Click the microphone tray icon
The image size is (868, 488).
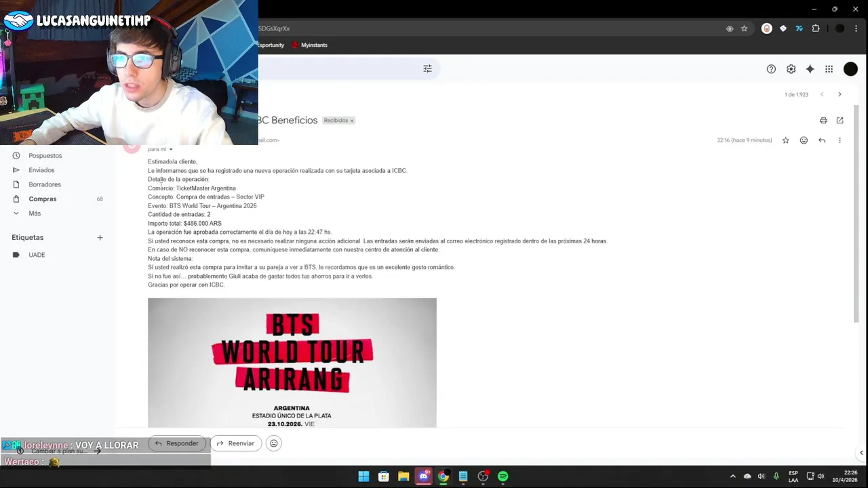pyautogui.click(x=776, y=476)
